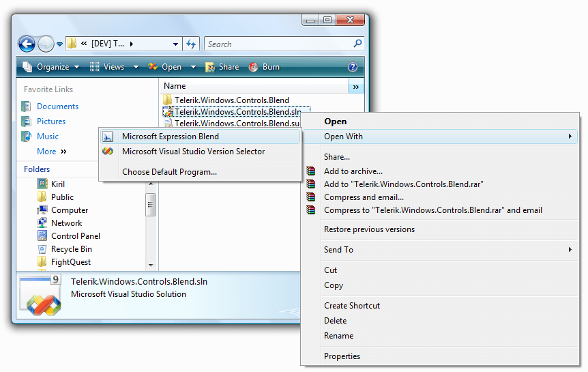Click the Network icon in folder tree
Image resolution: width=588 pixels, height=372 pixels.
[42, 223]
